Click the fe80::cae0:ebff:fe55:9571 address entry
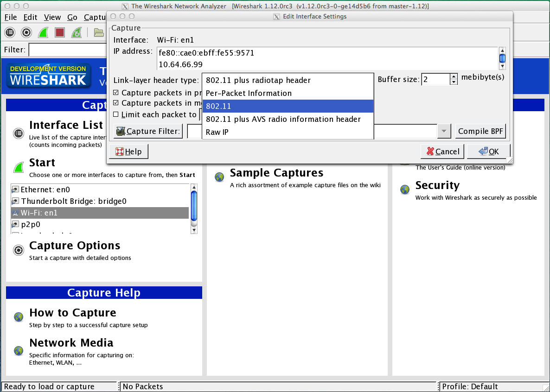The height and width of the screenshot is (392, 550). click(x=206, y=53)
